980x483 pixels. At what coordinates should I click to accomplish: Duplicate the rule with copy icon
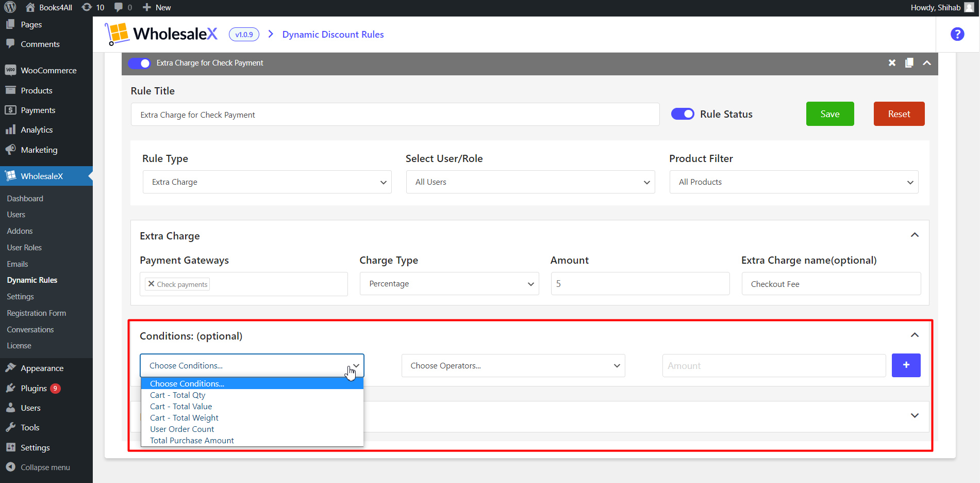[x=909, y=63]
